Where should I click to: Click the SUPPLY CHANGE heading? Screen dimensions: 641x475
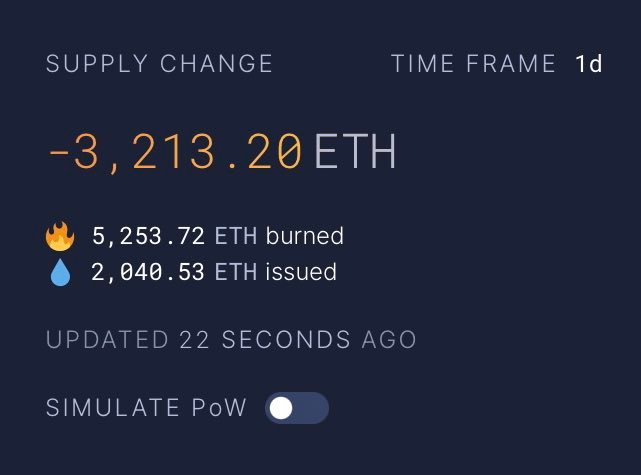tap(159, 64)
